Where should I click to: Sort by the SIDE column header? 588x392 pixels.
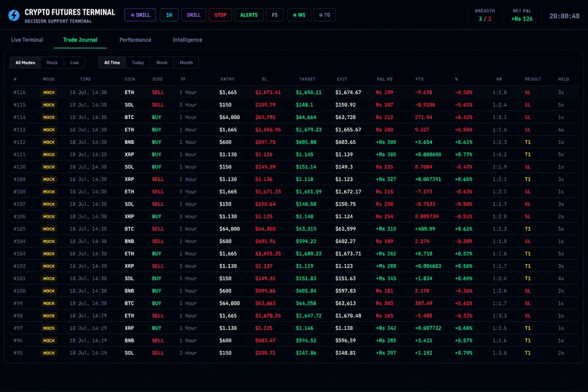click(158, 79)
